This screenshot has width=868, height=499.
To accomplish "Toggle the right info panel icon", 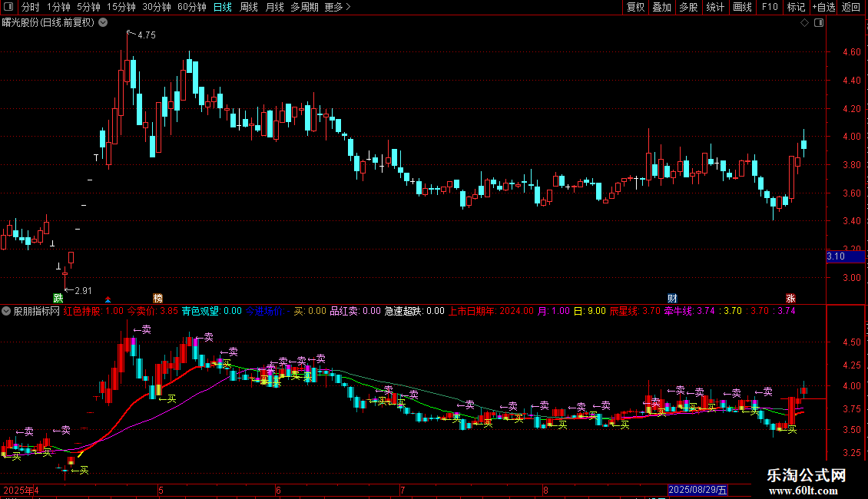I will coord(819,23).
